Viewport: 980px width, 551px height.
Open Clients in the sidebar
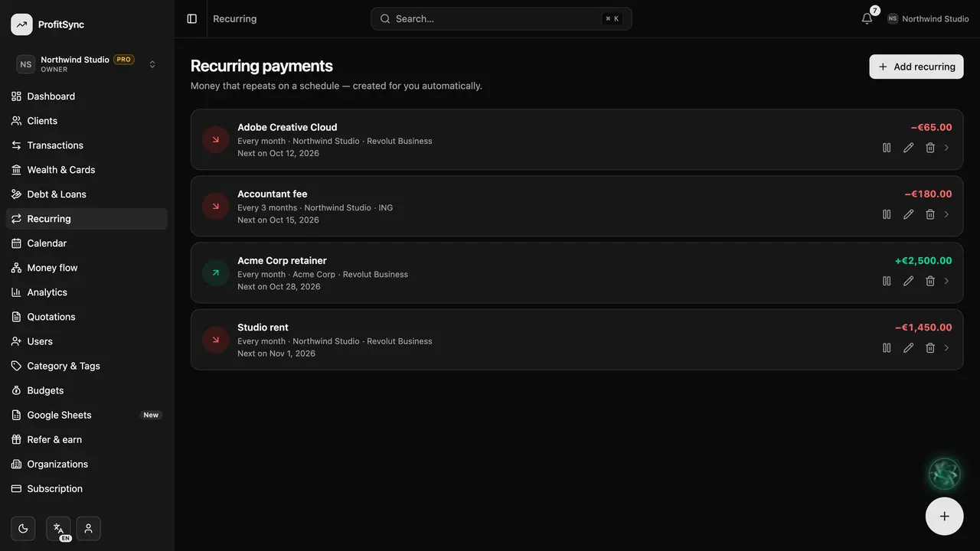[87, 121]
